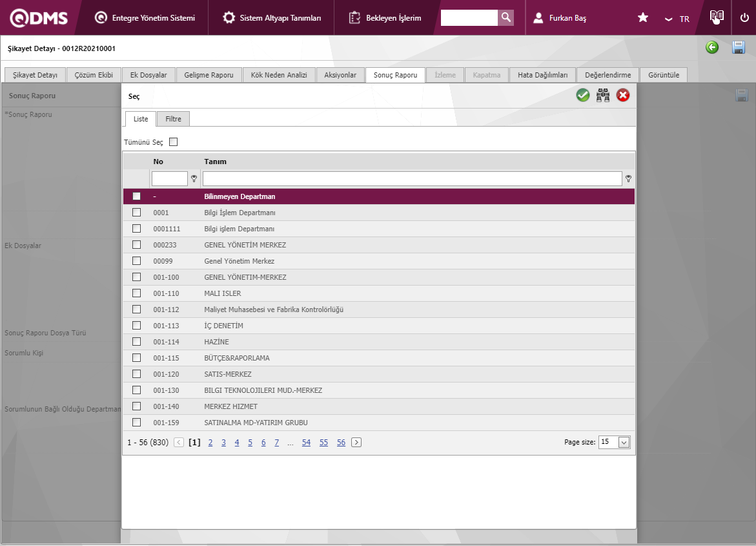Click the Tanım filter text field
756x546 pixels.
click(x=412, y=178)
